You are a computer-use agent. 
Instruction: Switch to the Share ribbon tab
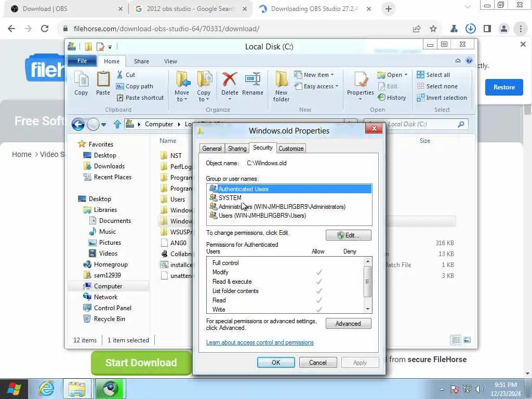click(x=141, y=61)
